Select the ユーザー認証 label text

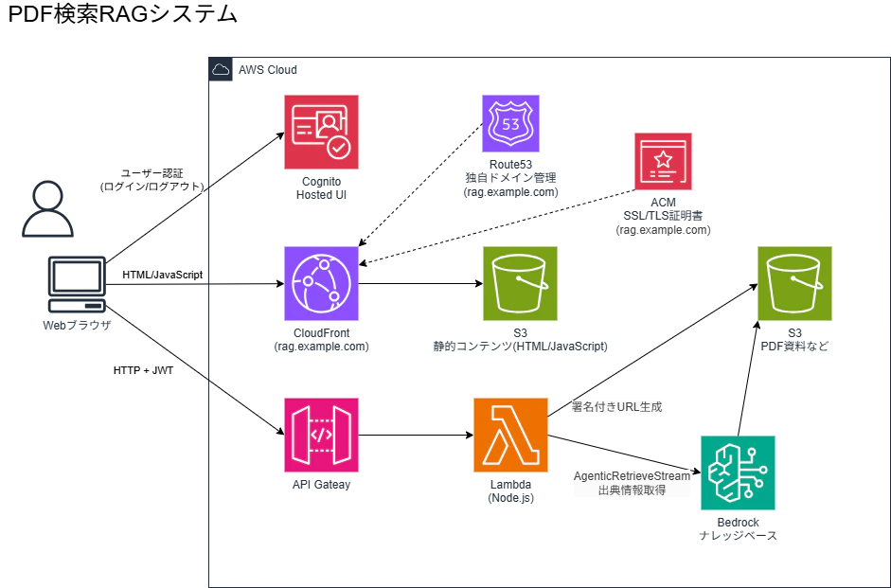point(152,173)
